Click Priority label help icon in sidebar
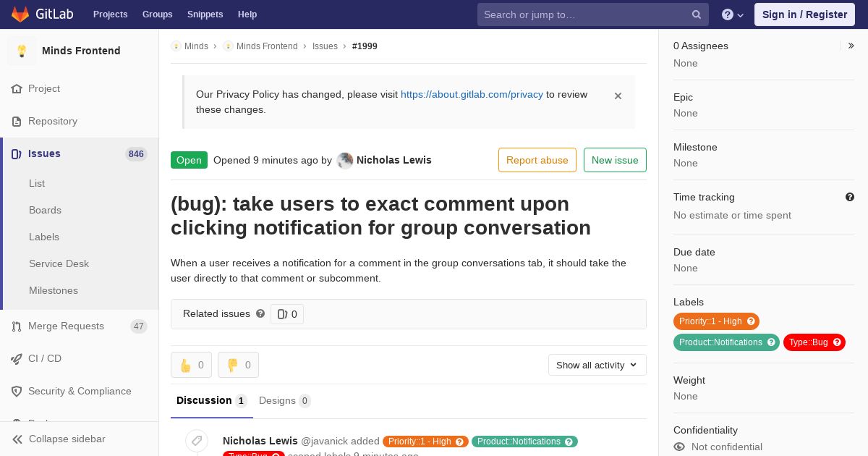Image resolution: width=868 pixels, height=456 pixels. pyautogui.click(x=751, y=321)
